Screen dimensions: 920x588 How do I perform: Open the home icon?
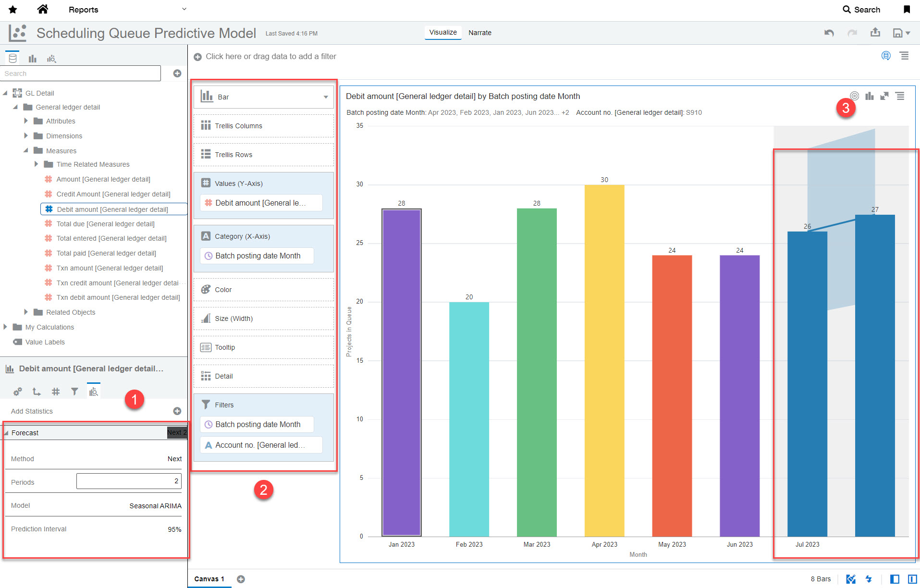42,9
